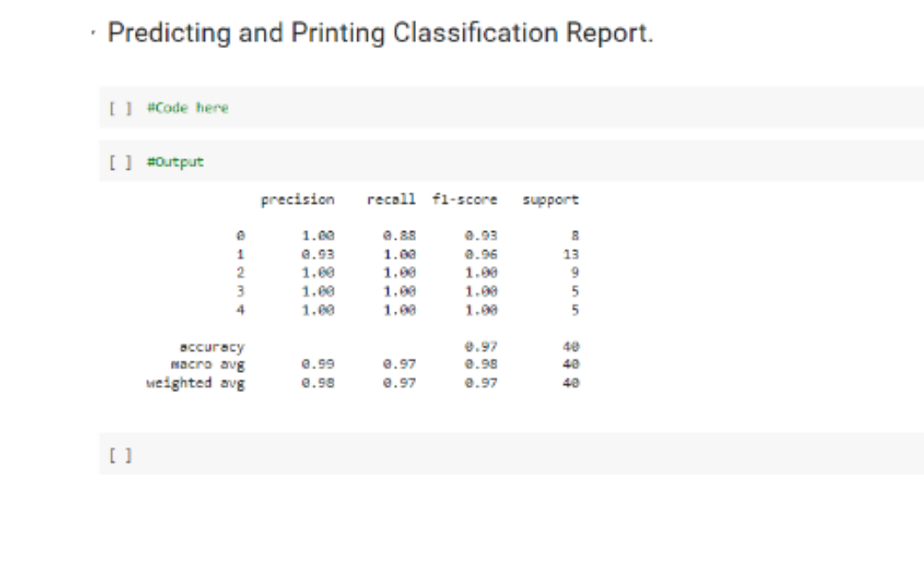
Task: Place cursor in the empty bottom cell
Action: [350, 455]
